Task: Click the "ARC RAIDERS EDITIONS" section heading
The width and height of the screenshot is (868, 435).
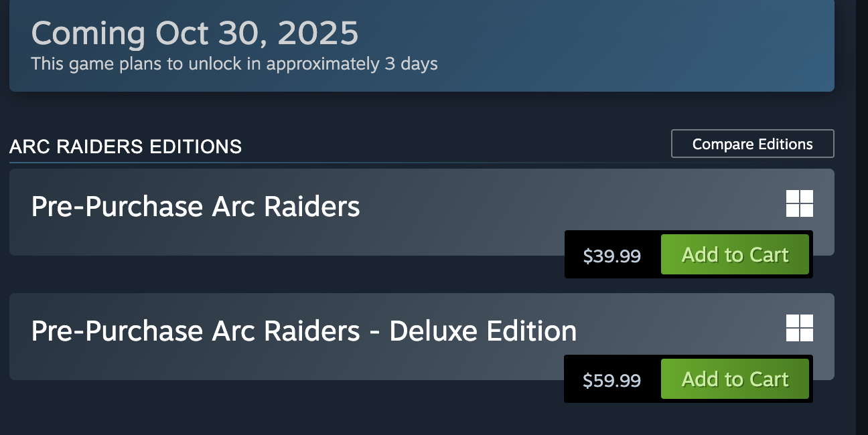Action: pos(126,147)
